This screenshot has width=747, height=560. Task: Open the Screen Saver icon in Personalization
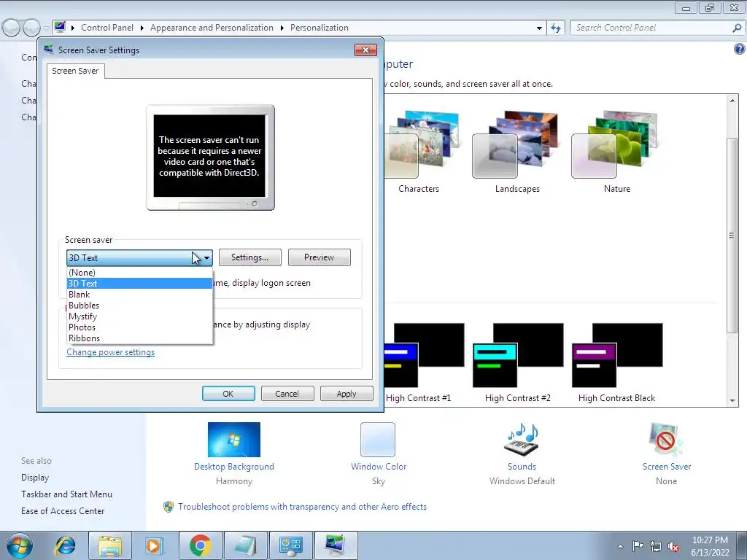click(x=666, y=440)
